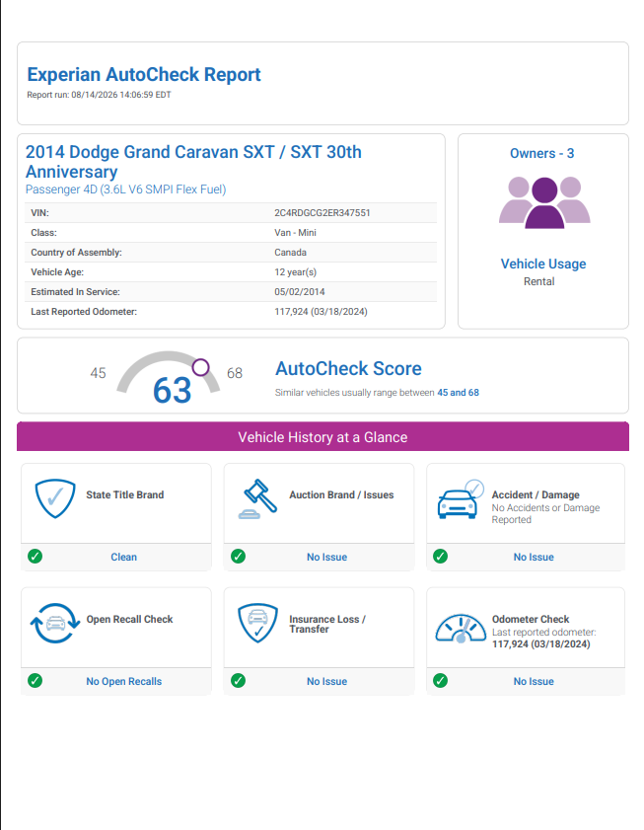
Task: Click the high score value 68 beside gauge
Action: tap(235, 373)
